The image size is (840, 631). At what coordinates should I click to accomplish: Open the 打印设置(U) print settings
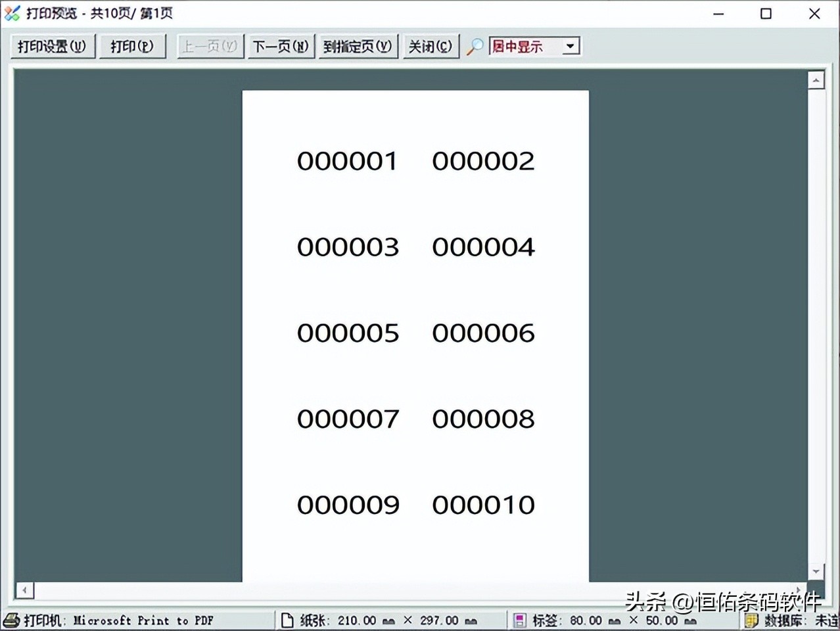53,47
